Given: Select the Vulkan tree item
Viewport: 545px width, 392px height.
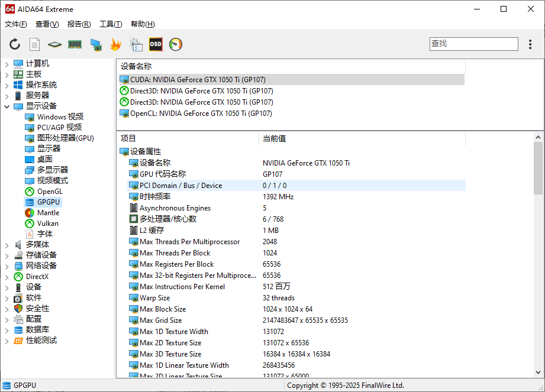Looking at the screenshot, I should click(x=47, y=223).
